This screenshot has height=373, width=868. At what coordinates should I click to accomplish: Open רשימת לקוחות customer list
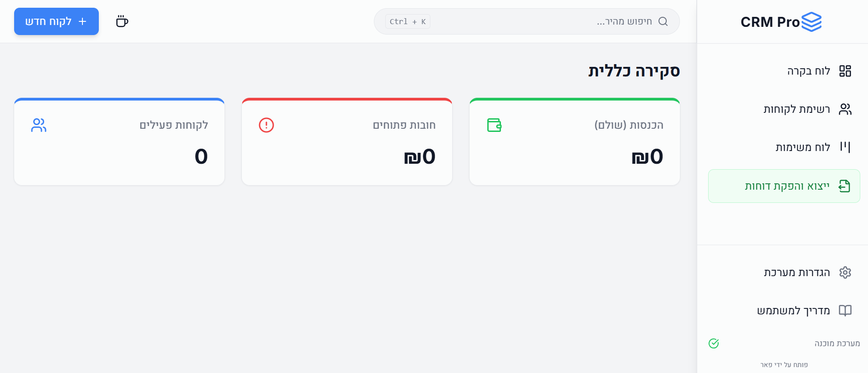797,109
